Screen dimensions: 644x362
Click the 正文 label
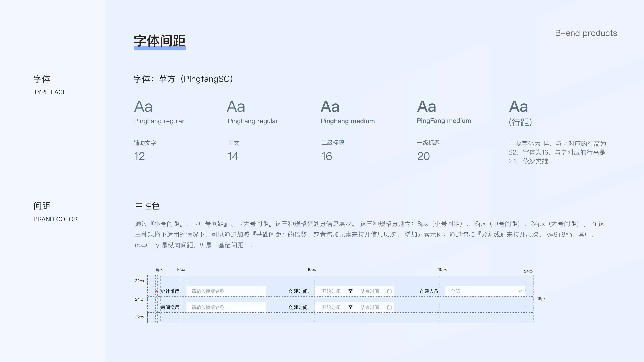coord(233,143)
